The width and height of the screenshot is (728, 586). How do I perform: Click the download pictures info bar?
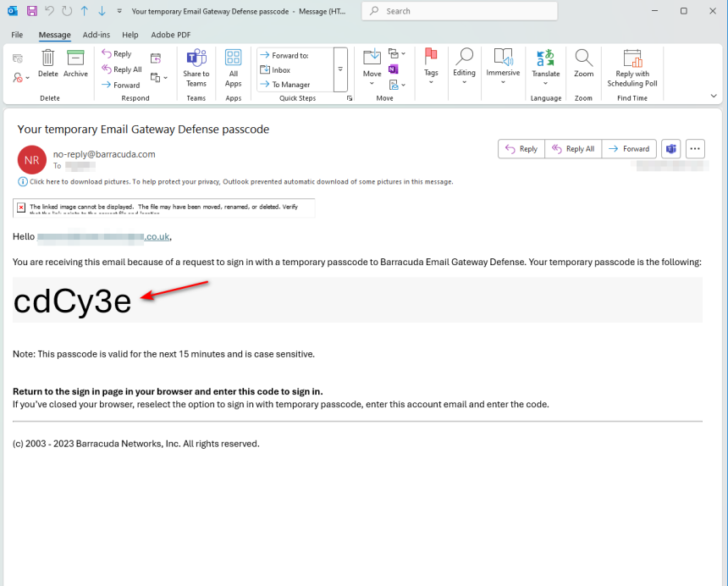pos(235,181)
